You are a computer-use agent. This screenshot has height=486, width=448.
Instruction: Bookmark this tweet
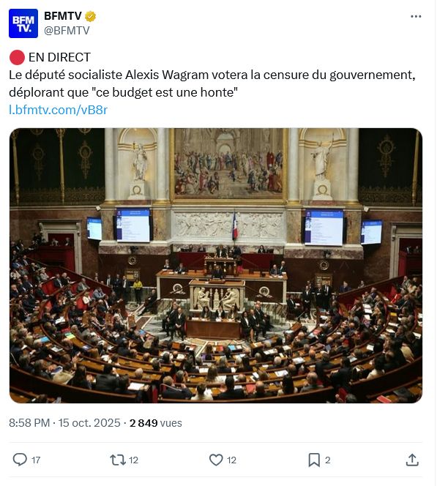click(x=314, y=460)
